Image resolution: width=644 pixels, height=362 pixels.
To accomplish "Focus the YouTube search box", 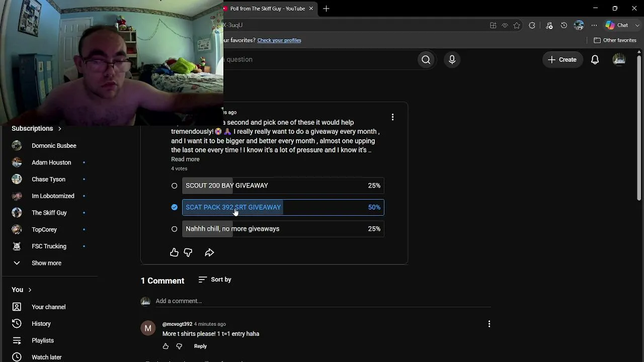I will pos(320,60).
